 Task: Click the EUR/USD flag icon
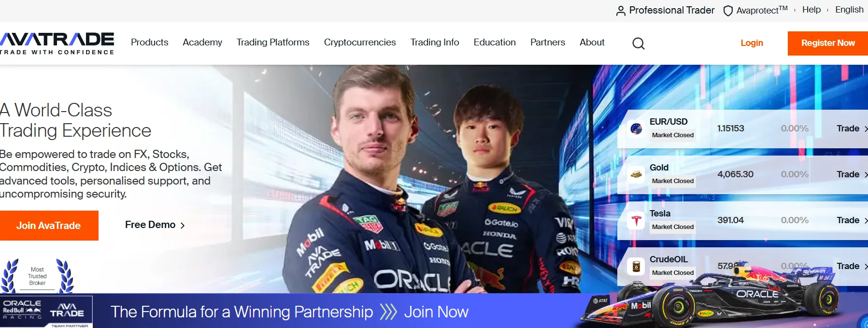tap(636, 128)
